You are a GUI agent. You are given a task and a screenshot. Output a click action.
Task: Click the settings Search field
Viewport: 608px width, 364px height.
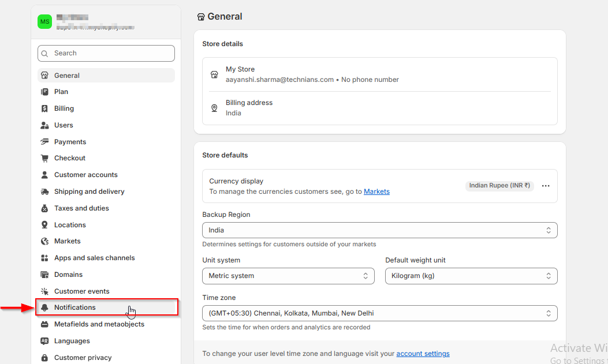(x=106, y=53)
